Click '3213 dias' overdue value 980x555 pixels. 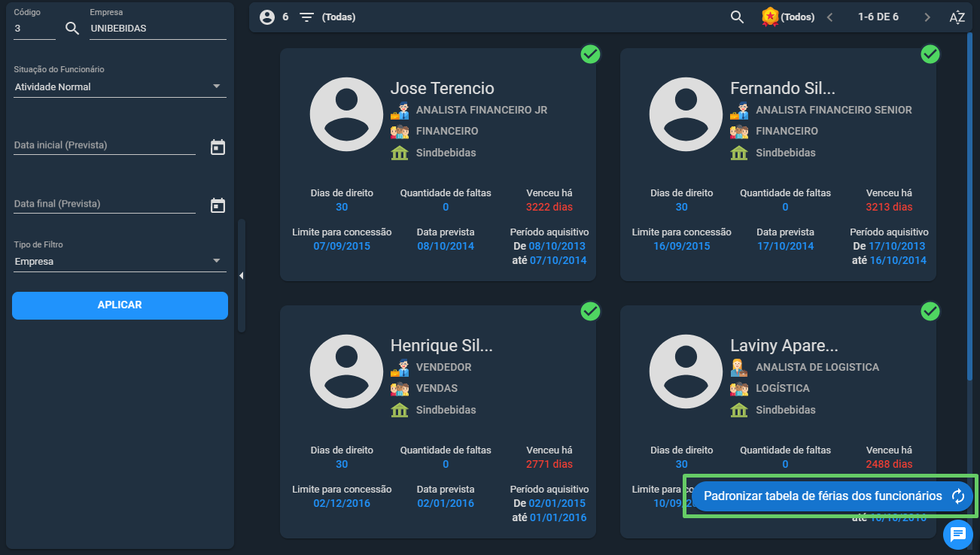click(x=889, y=207)
